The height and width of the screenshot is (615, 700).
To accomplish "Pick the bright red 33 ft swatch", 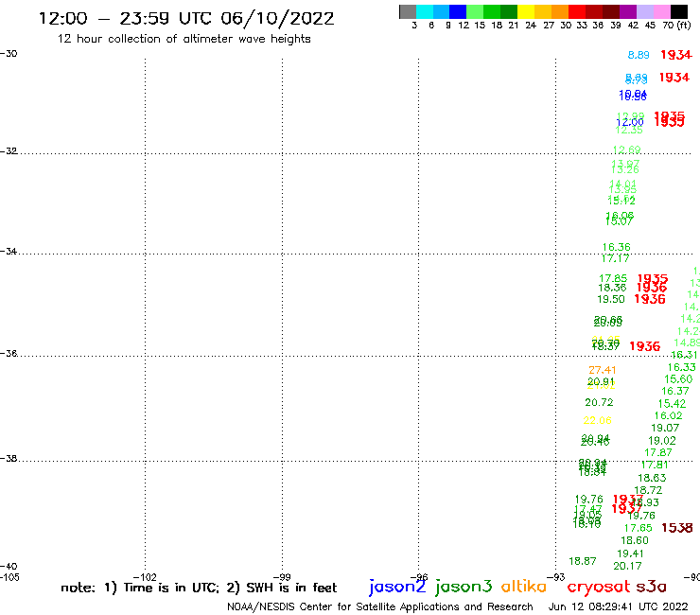I will pos(577,11).
